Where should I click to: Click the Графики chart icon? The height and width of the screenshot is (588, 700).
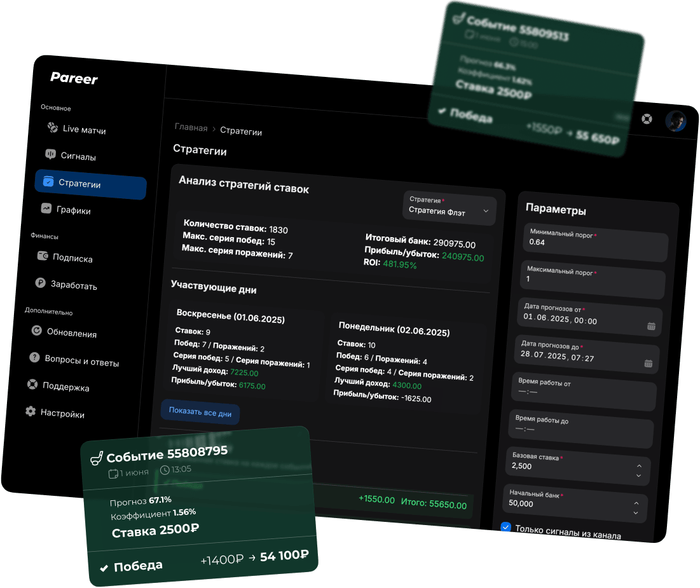[46, 208]
